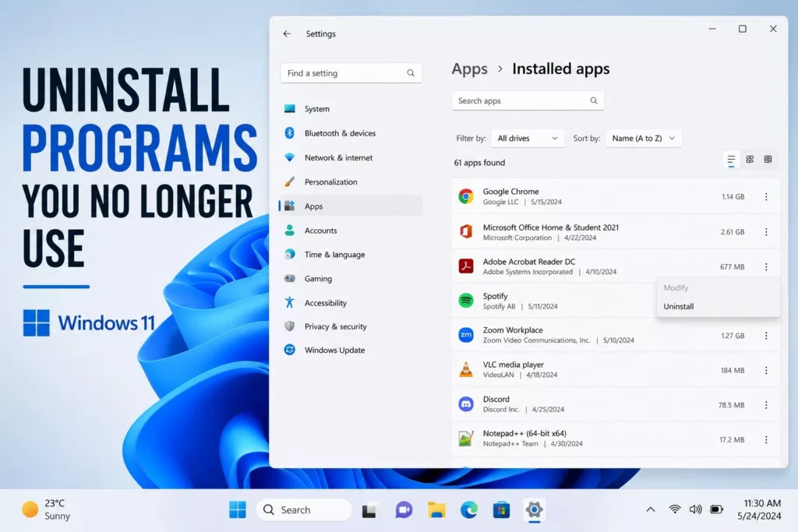Select Apps in the Settings sidebar

click(x=351, y=206)
